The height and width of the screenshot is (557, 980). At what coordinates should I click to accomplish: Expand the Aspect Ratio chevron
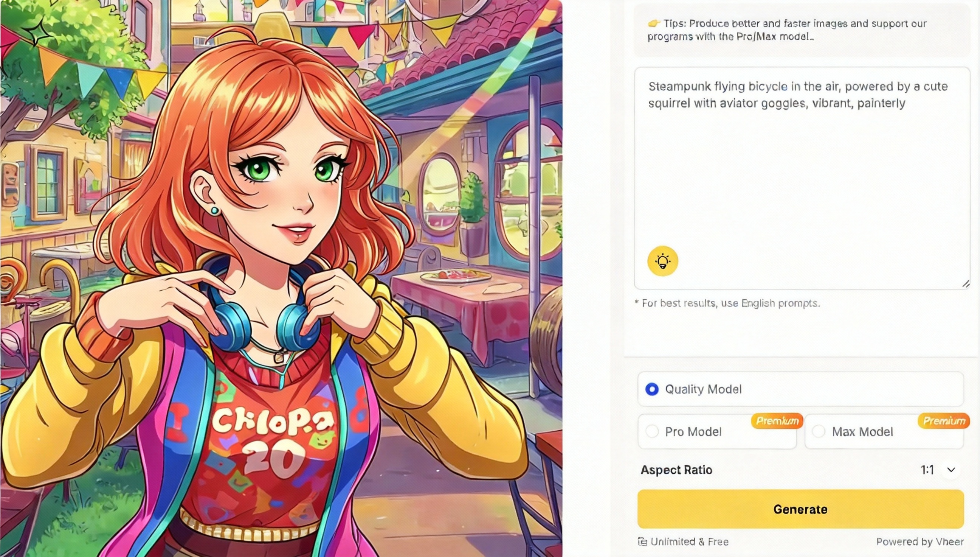pyautogui.click(x=951, y=470)
